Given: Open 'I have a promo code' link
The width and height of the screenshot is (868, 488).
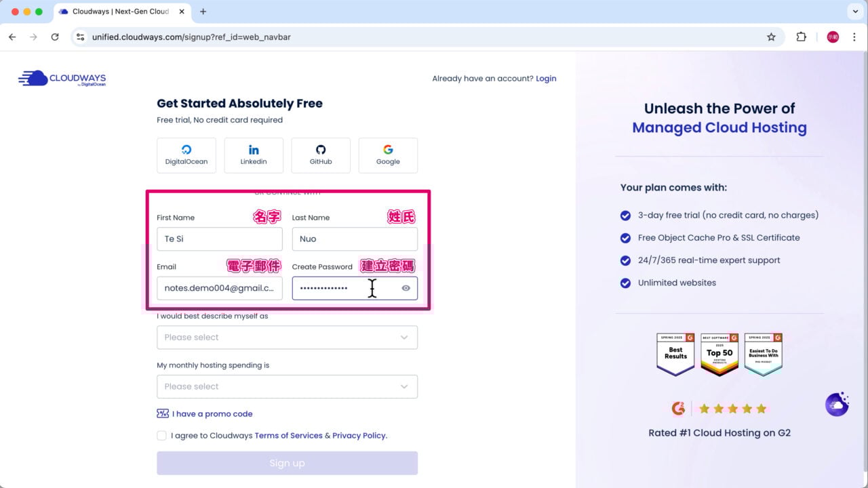Looking at the screenshot, I should 212,414.
